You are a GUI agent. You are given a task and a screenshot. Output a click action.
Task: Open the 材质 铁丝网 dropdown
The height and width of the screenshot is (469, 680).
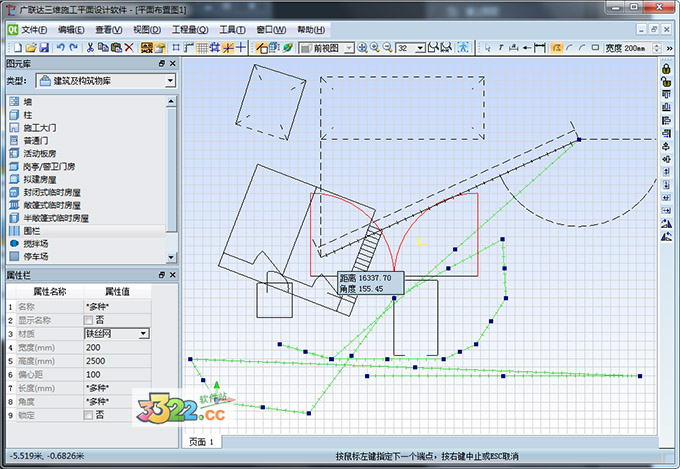tap(144, 333)
